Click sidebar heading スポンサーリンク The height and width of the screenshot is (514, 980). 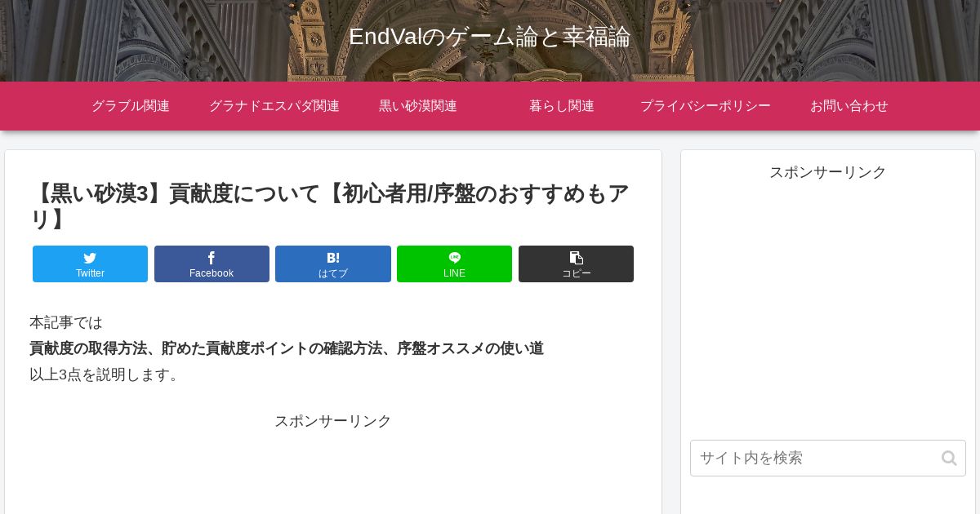coord(828,172)
